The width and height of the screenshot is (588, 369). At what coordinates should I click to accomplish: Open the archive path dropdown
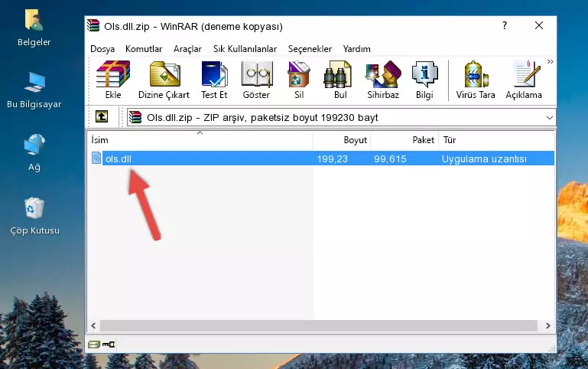click(x=549, y=117)
